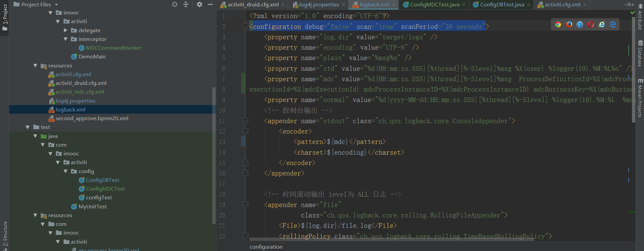Open preview in Internet Explorer
Image resolution: width=644 pixels, height=251 pixels.
click(x=602, y=24)
